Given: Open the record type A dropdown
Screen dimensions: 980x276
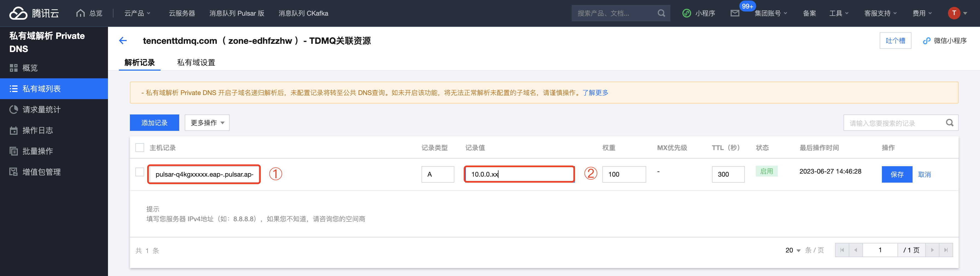Looking at the screenshot, I should pos(437,174).
